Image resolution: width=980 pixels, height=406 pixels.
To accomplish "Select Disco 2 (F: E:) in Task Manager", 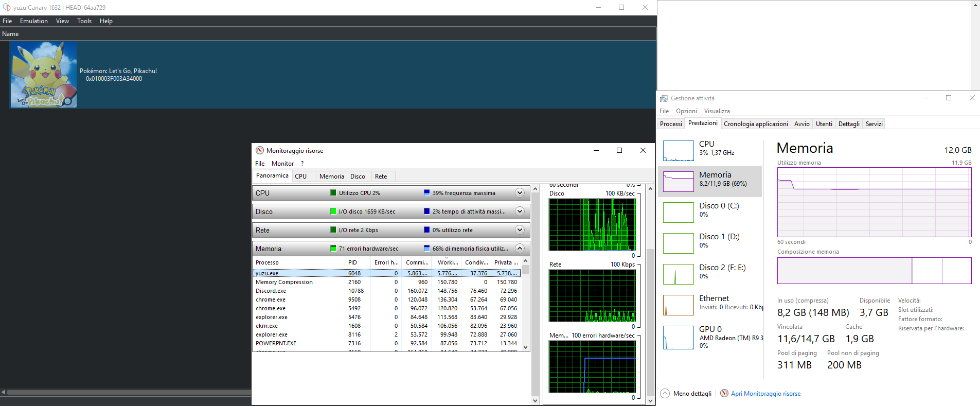I will tap(710, 274).
